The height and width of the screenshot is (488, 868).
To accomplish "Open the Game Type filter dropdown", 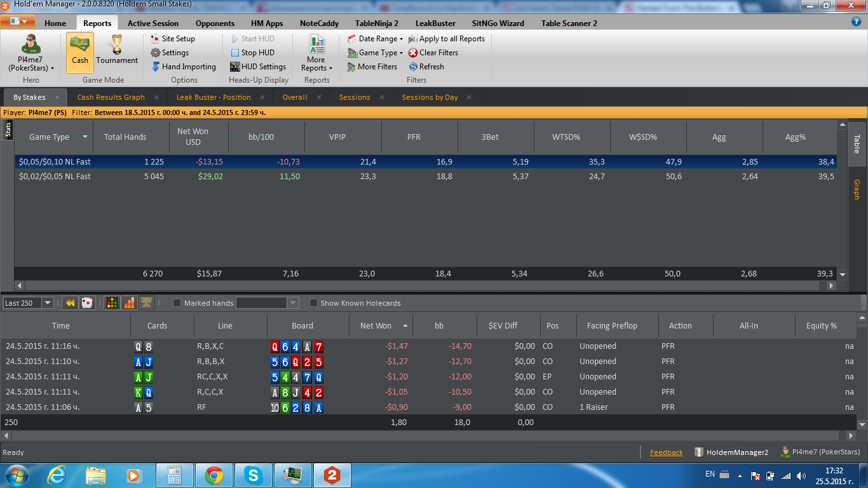I will 376,53.
